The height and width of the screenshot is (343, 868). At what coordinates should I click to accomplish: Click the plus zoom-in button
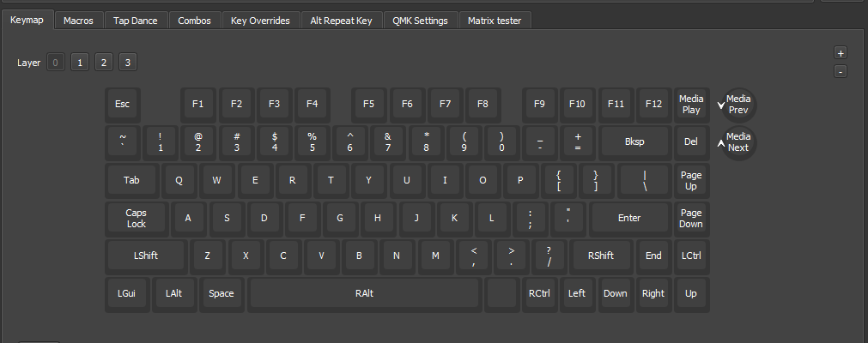click(841, 53)
